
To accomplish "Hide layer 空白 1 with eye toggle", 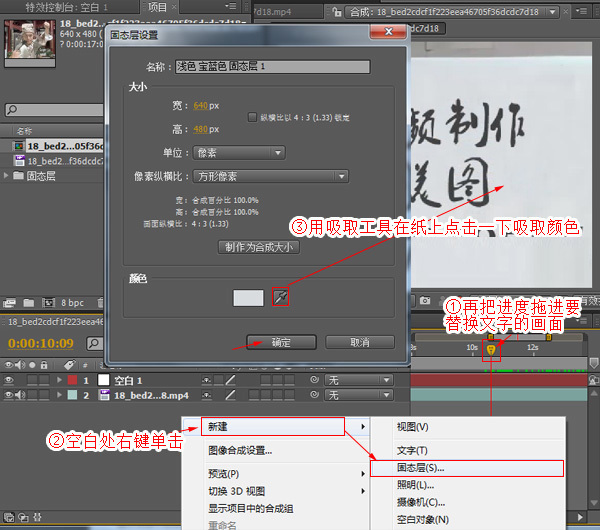I will (8, 380).
